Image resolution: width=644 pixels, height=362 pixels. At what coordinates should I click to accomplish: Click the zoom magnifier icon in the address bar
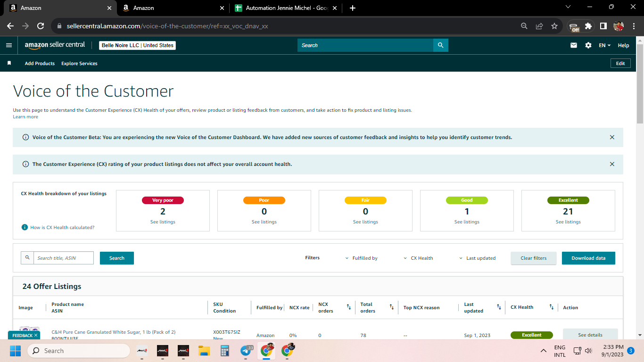click(524, 26)
